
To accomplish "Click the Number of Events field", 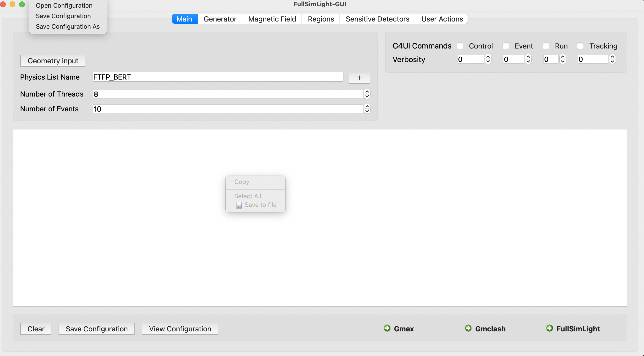I will click(x=228, y=109).
